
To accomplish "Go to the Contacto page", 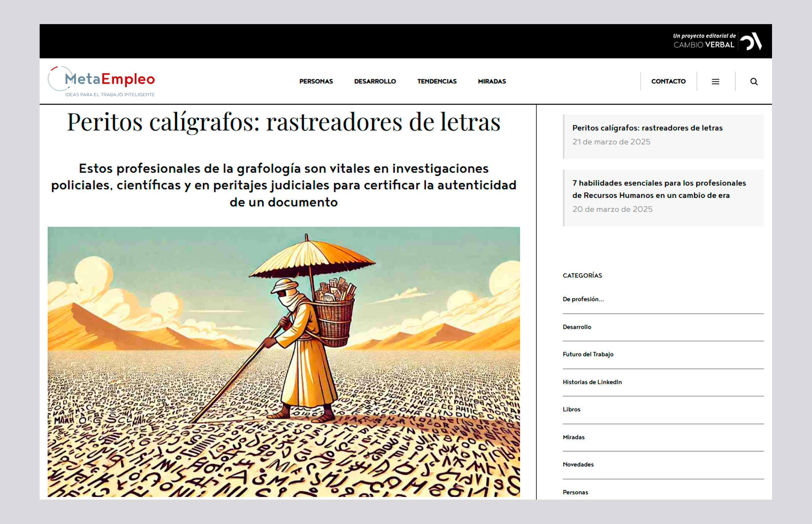I will (x=668, y=81).
